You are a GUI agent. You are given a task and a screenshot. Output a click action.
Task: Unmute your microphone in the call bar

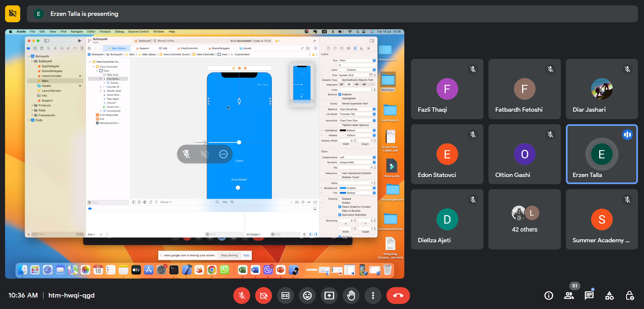242,296
